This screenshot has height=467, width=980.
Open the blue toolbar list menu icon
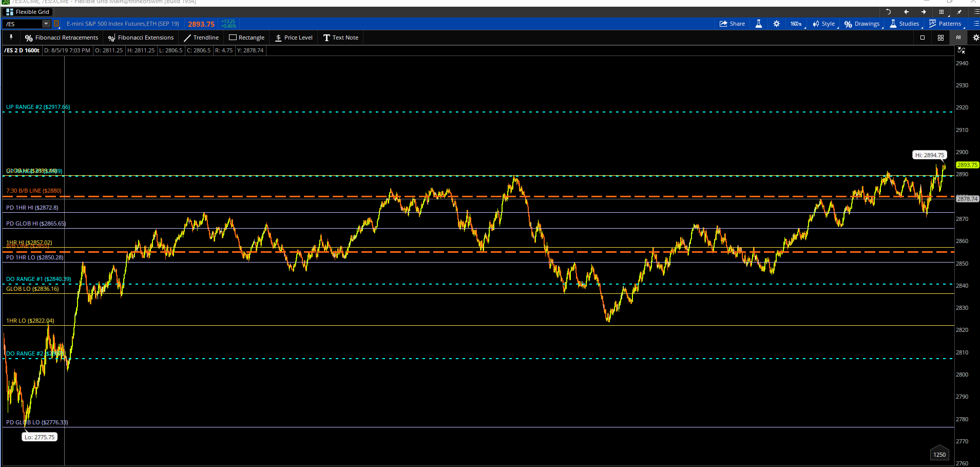[976, 24]
